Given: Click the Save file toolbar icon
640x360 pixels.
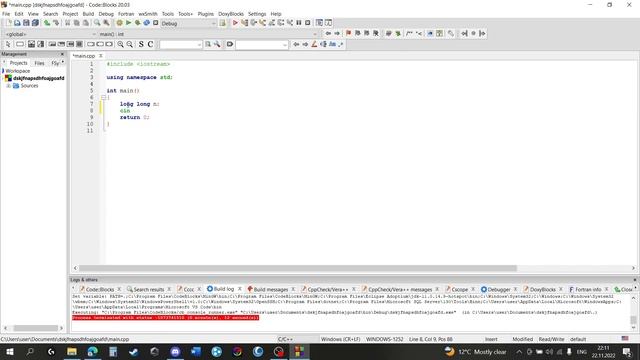Looking at the screenshot, I should coord(26,23).
